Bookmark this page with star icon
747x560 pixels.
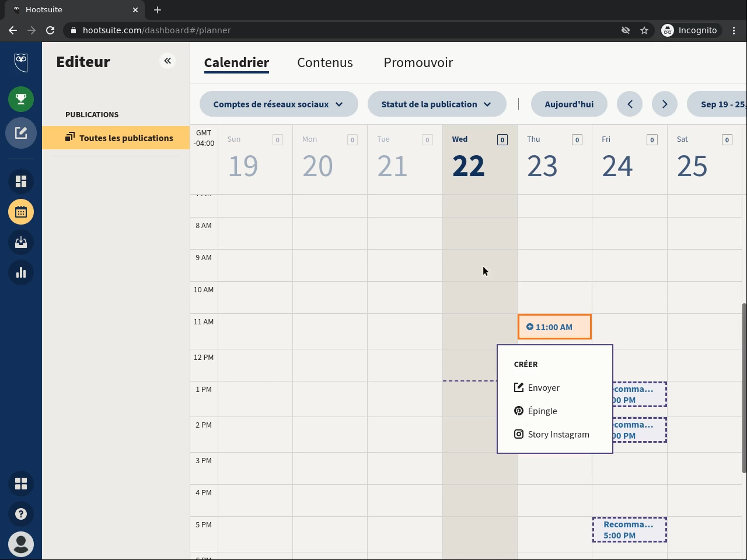pos(644,30)
